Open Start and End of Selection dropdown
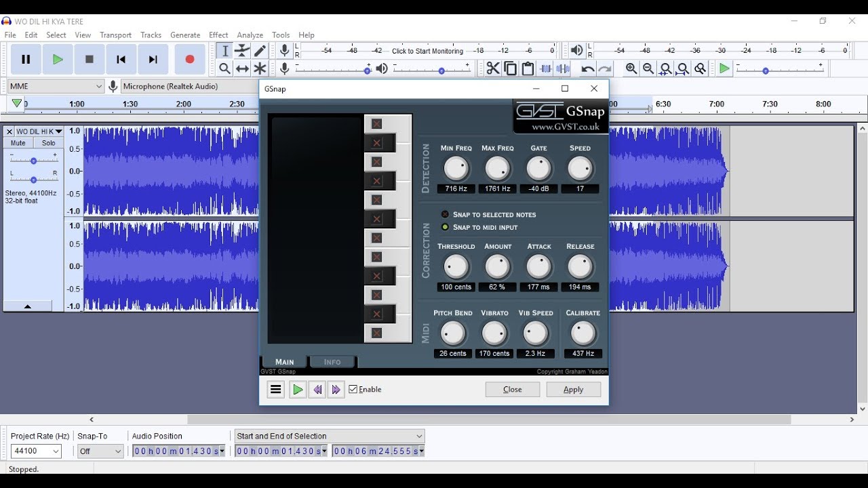 click(330, 436)
